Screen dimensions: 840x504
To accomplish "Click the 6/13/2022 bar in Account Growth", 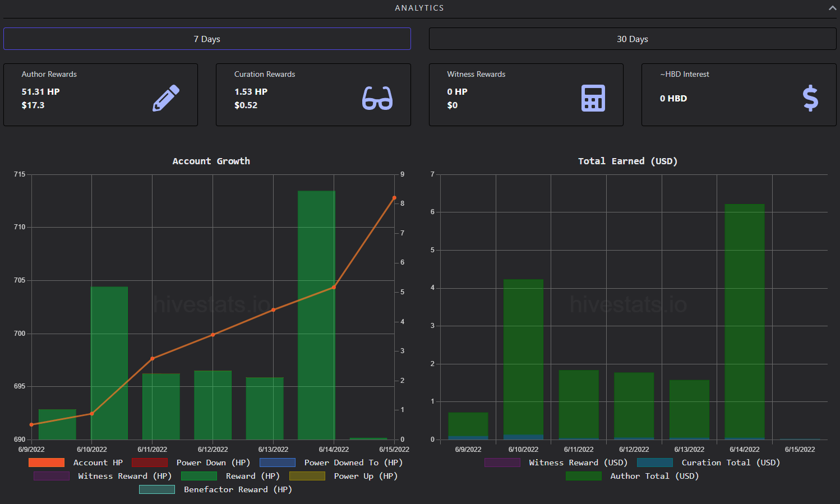I will click(265, 408).
